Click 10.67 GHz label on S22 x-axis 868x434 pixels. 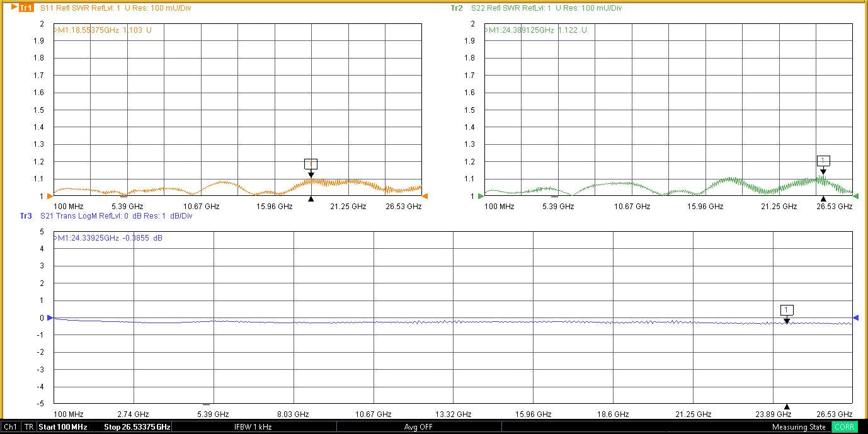tap(634, 206)
